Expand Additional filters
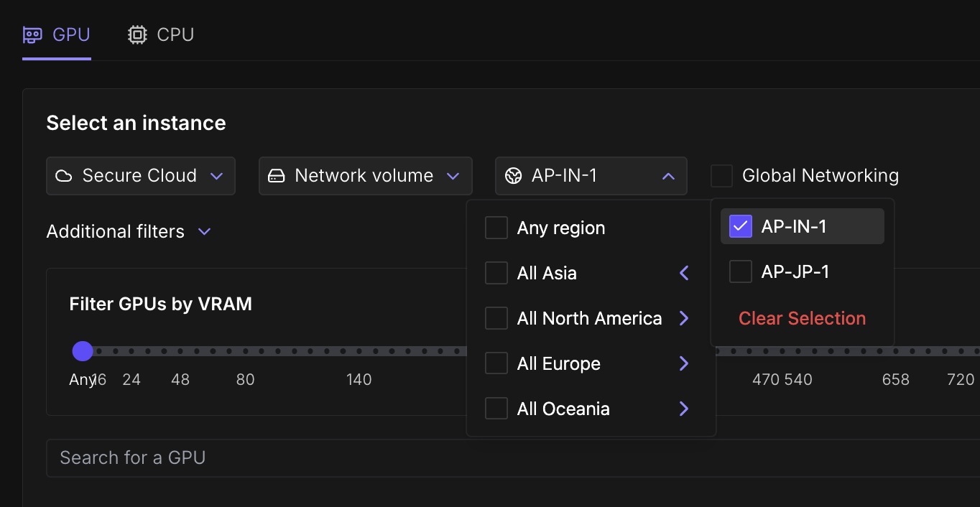The height and width of the screenshot is (507, 980). pos(129,231)
